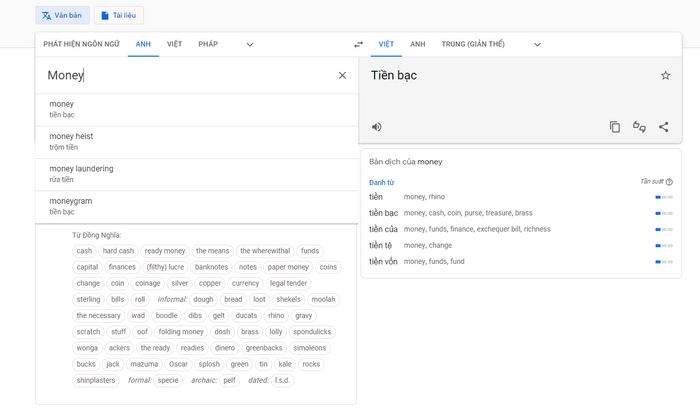This screenshot has height=408, width=700.
Task: Click 'change' in tiền tệ row
Action: (440, 245)
